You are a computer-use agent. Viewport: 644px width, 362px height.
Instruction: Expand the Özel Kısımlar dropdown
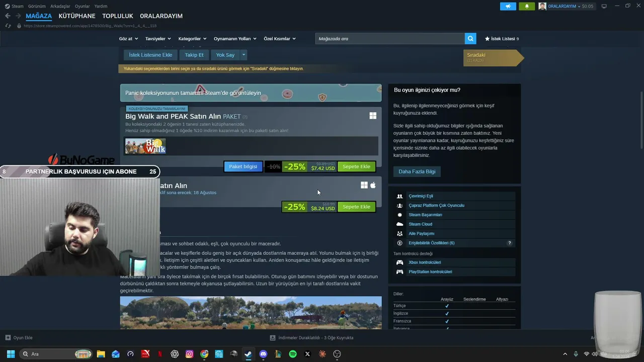[280, 39]
